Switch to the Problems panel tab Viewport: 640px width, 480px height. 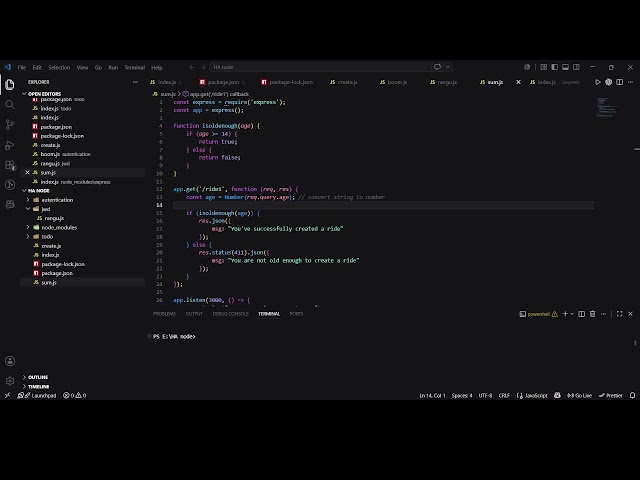164,314
